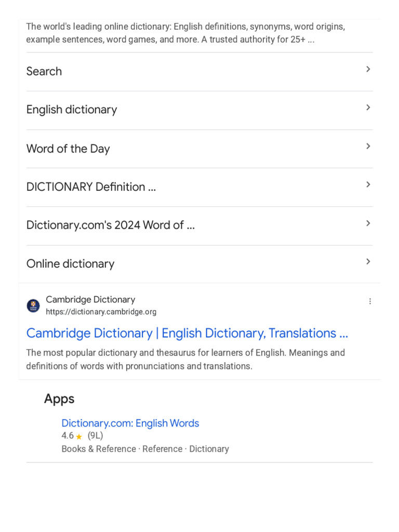Viewport: 399px width, 532px height.
Task: Open the Search sitelink
Action: (x=199, y=72)
